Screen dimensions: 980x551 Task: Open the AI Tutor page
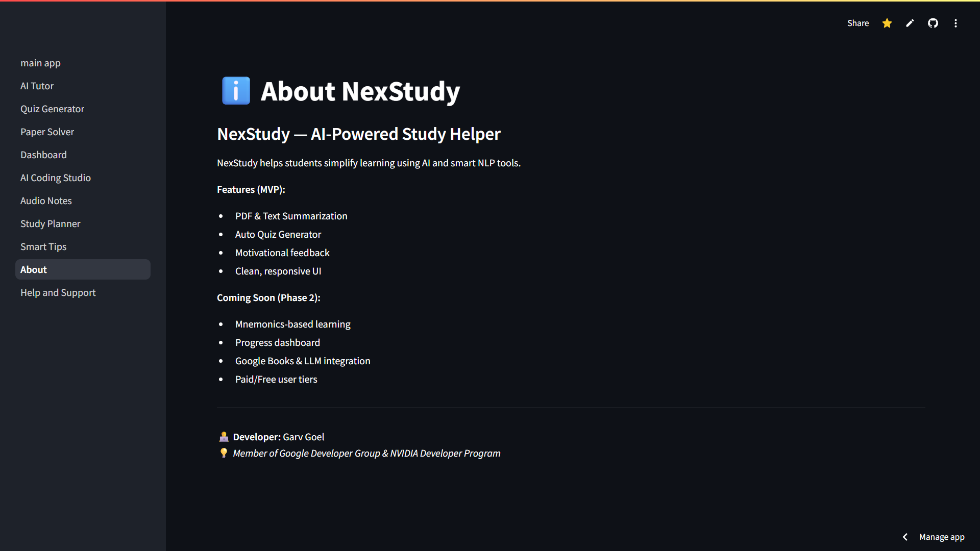pyautogui.click(x=37, y=86)
